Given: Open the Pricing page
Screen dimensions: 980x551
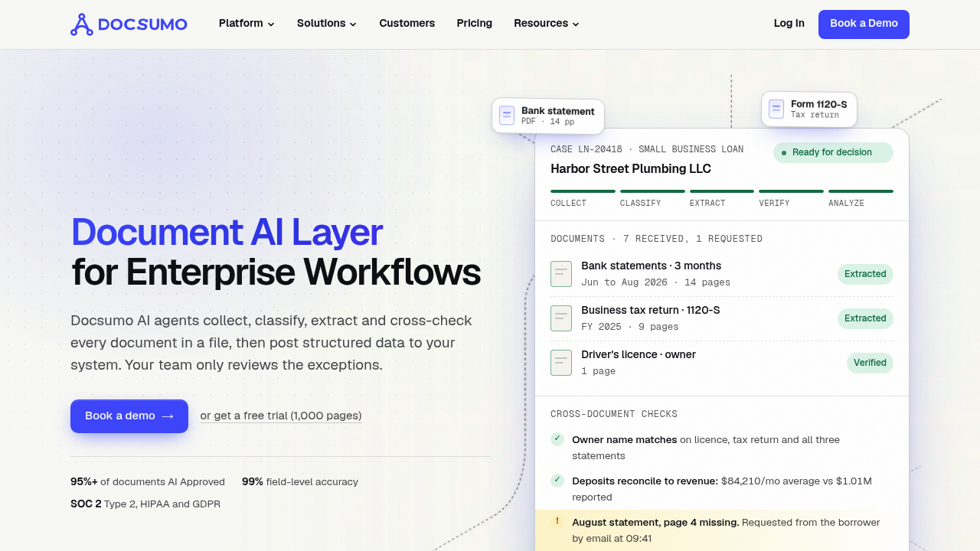Looking at the screenshot, I should coord(475,24).
